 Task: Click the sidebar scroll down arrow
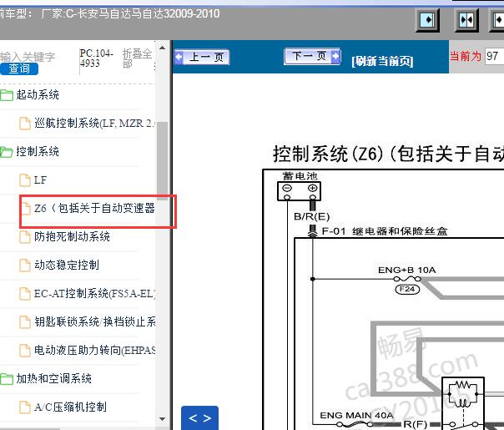point(163,419)
